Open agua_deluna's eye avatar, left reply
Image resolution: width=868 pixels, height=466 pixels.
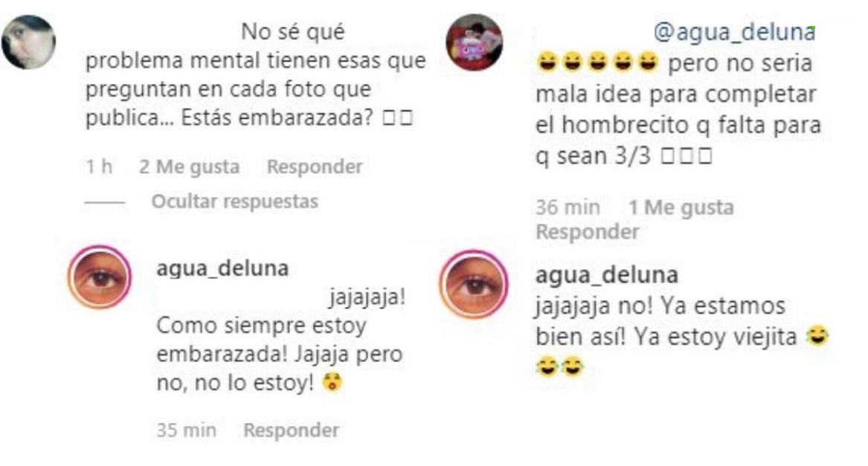pyautogui.click(x=100, y=276)
